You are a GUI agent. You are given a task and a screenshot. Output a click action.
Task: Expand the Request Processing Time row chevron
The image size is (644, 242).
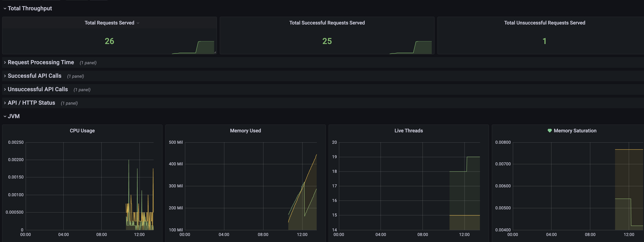tap(5, 62)
